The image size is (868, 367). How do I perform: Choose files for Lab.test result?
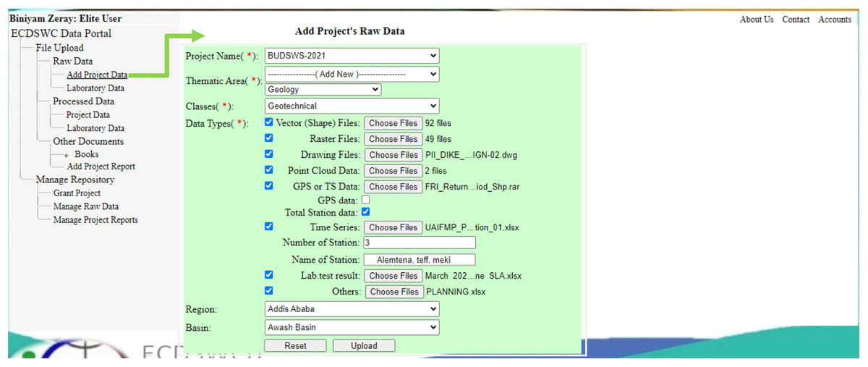(x=393, y=276)
